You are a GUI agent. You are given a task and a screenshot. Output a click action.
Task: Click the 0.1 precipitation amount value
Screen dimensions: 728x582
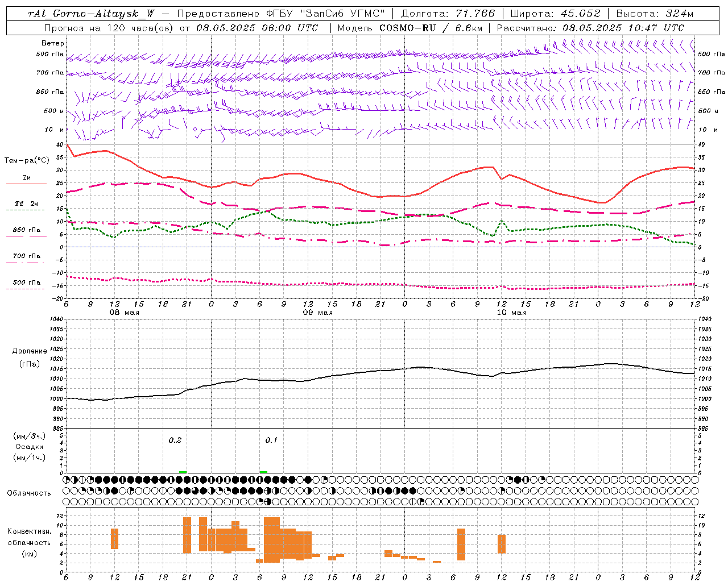coord(271,440)
